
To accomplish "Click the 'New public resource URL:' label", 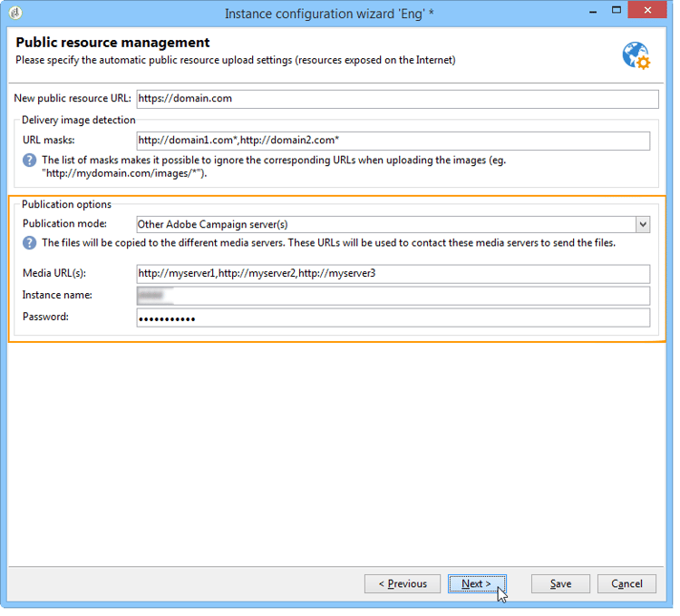I will click(73, 99).
